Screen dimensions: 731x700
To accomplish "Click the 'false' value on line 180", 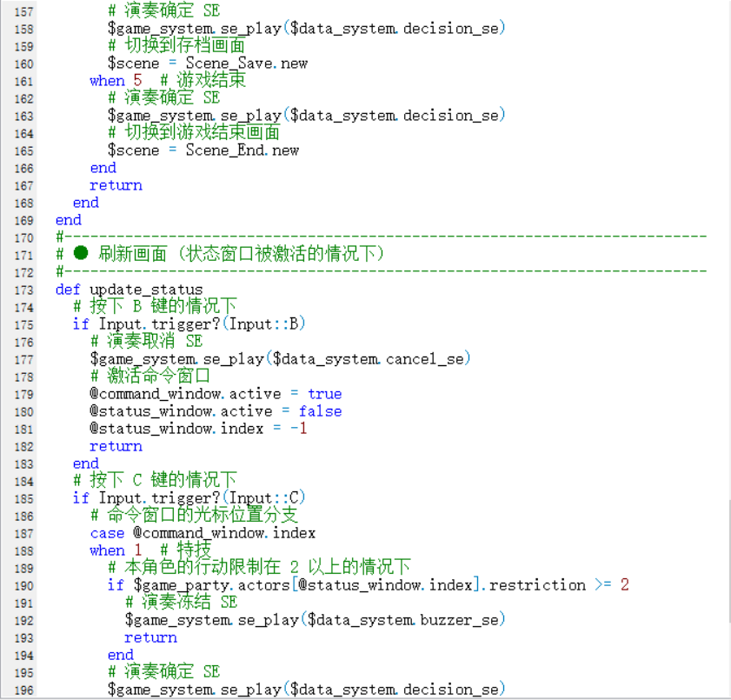I will pos(320,411).
